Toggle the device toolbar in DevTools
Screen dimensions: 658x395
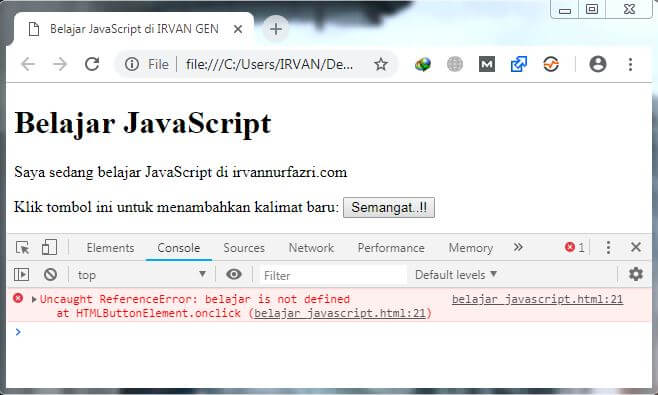(49, 248)
